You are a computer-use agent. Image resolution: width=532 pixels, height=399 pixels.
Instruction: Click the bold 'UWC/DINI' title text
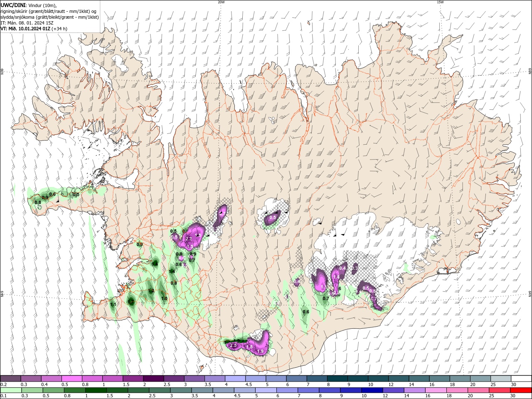point(13,5)
